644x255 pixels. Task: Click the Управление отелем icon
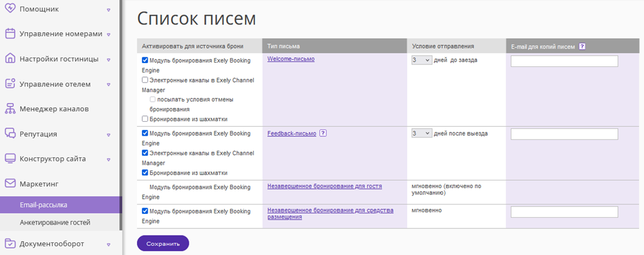[x=10, y=84]
